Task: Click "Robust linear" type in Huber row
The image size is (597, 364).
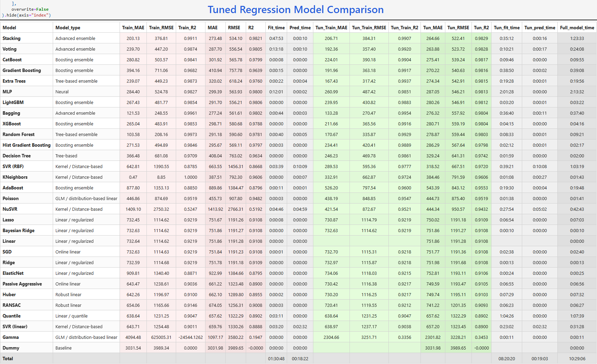Action: [68, 294]
